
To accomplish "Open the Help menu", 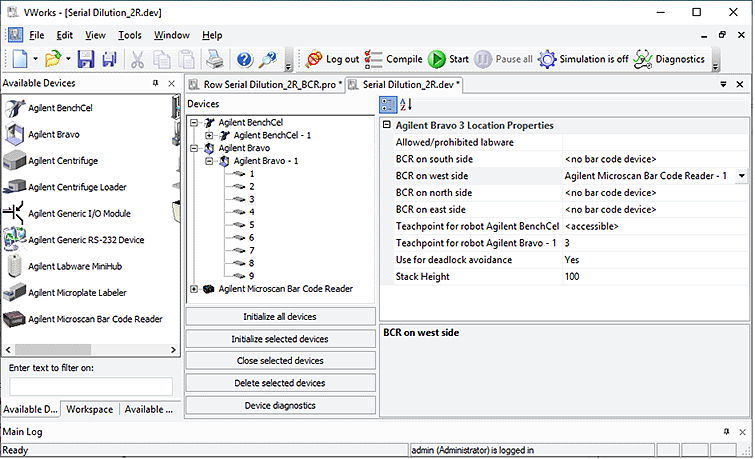I will [x=212, y=35].
